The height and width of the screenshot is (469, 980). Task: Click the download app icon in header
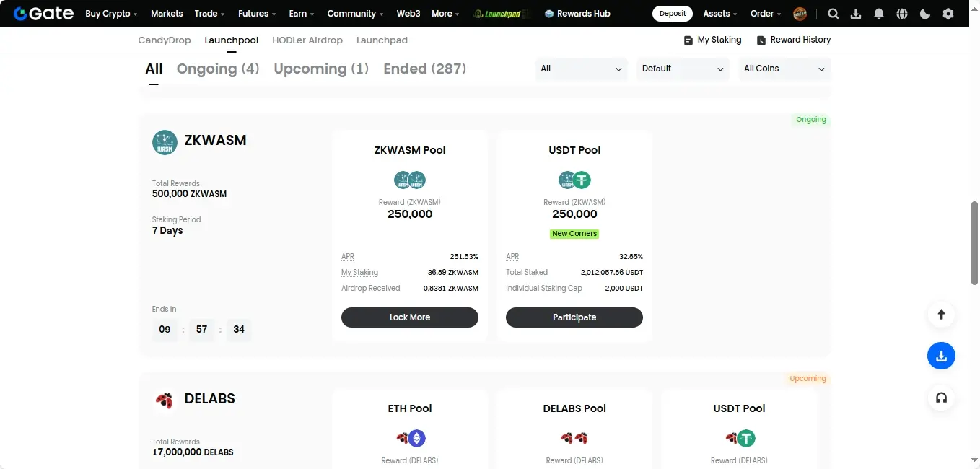pos(856,14)
